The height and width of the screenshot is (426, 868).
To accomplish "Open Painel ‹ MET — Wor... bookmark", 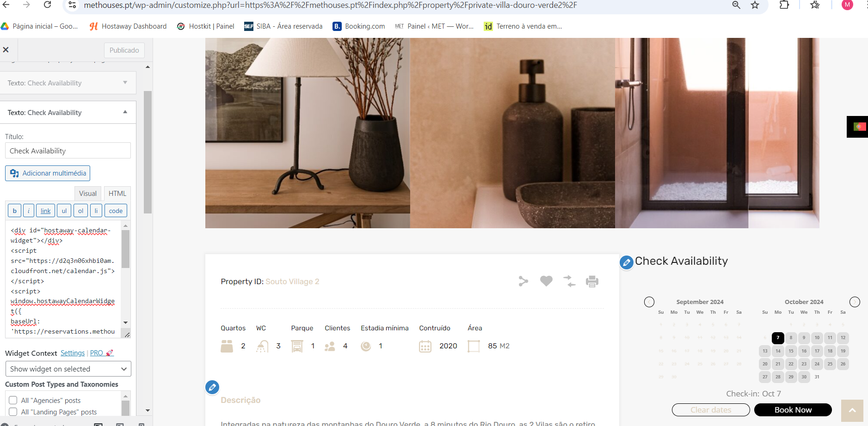I will (434, 26).
